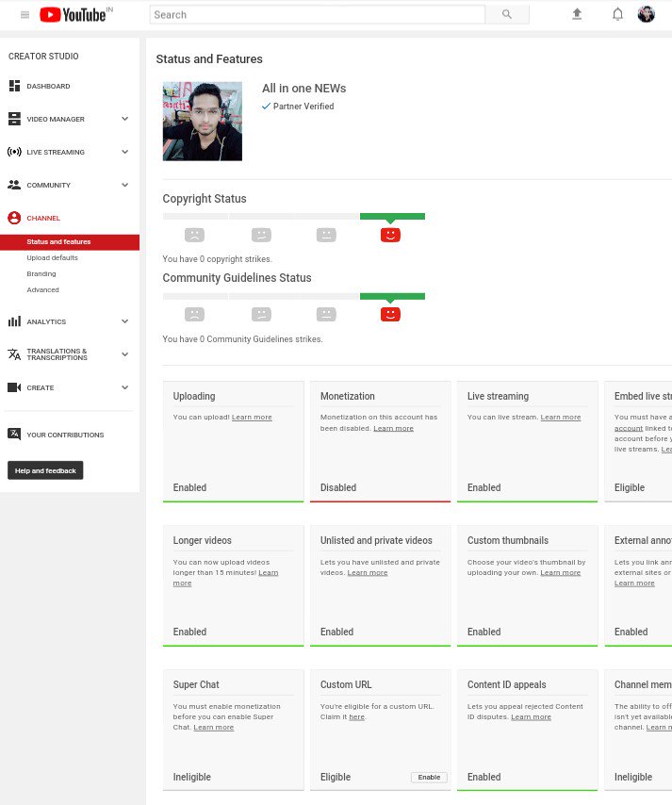Screen dimensions: 672x805
Task: Click the Your Contributions icon
Action: (14, 435)
